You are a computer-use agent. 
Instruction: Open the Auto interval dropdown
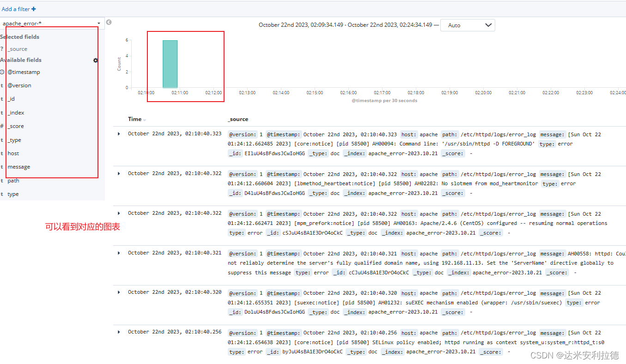point(468,25)
